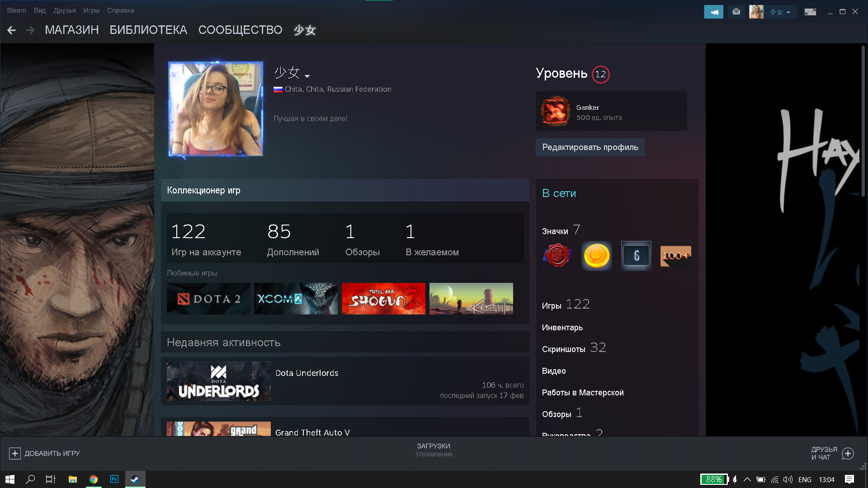The width and height of the screenshot is (868, 488).
Task: Click the Wi-Fi network tray icon
Action: tap(775, 479)
